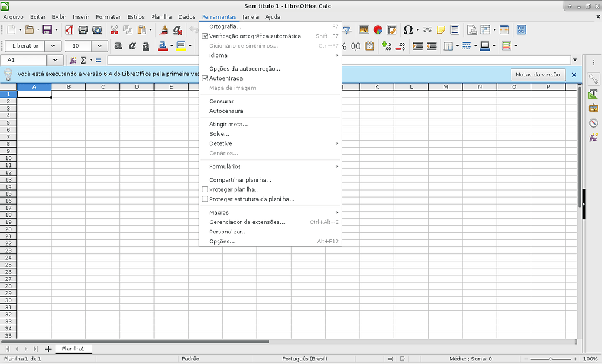This screenshot has width=602, height=364.
Task: Open the sidebar Properties wrench icon
Action: tap(594, 79)
